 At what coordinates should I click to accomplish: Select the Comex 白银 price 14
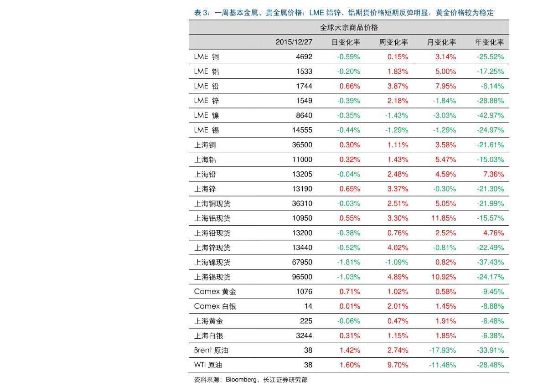308,306
